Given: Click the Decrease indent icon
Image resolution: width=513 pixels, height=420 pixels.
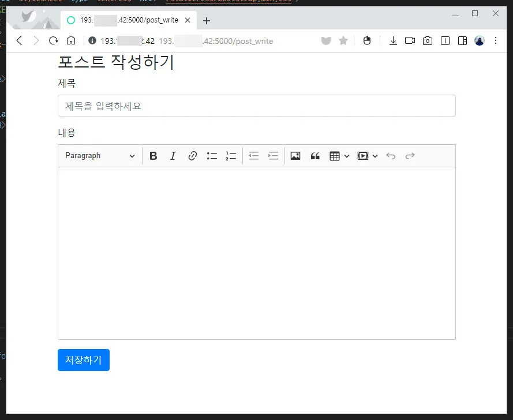Looking at the screenshot, I should [253, 155].
